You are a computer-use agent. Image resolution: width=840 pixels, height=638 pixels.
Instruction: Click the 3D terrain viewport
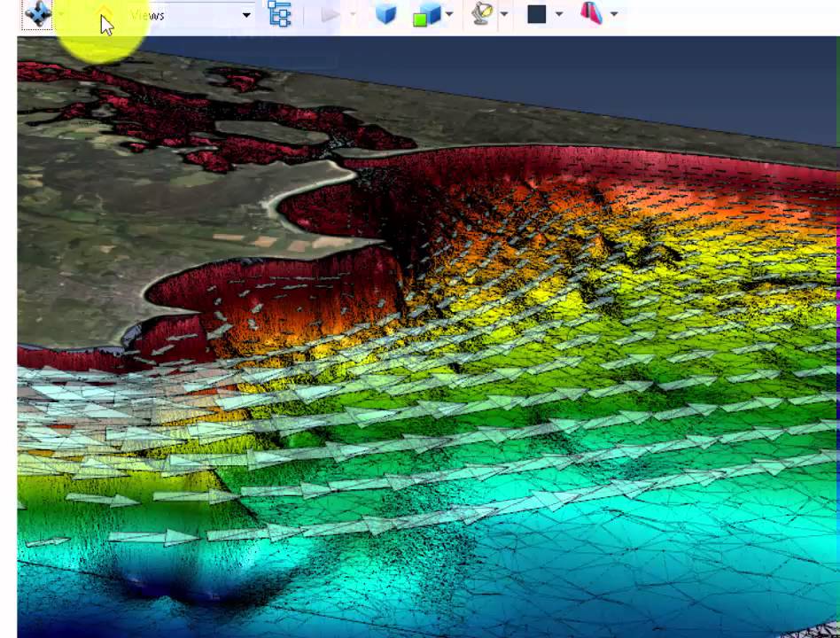[428, 337]
